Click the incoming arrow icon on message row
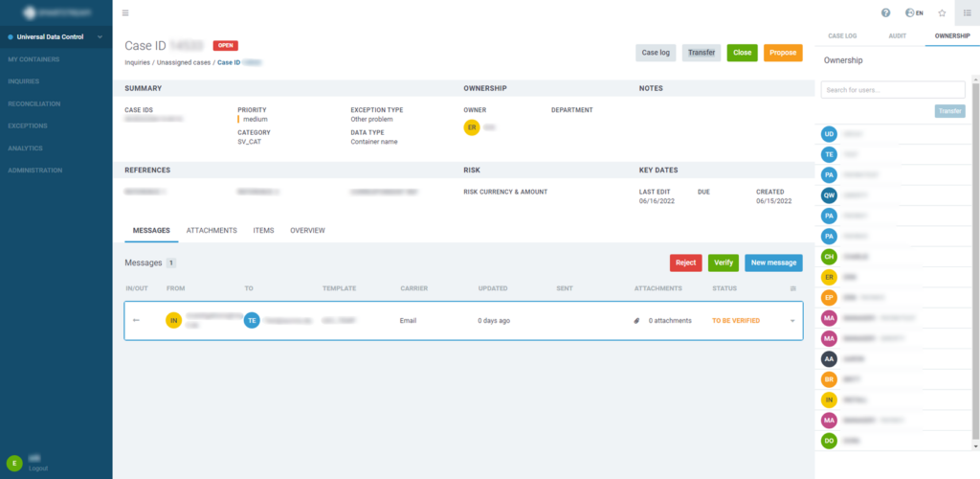The image size is (980, 479). pyautogui.click(x=136, y=320)
